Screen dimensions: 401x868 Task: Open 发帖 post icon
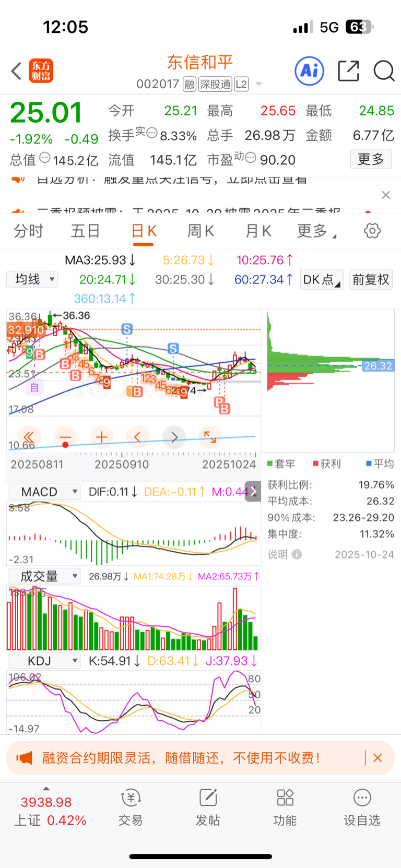coord(208,807)
